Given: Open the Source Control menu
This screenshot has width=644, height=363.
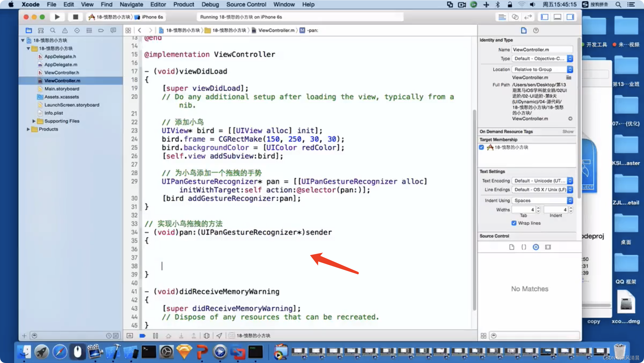Looking at the screenshot, I should 246,4.
